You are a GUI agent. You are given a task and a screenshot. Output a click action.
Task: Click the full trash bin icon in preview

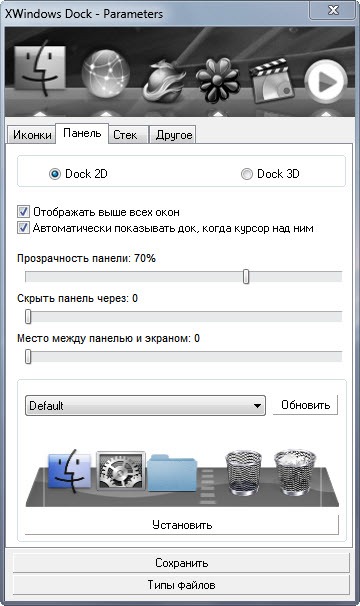pos(295,472)
